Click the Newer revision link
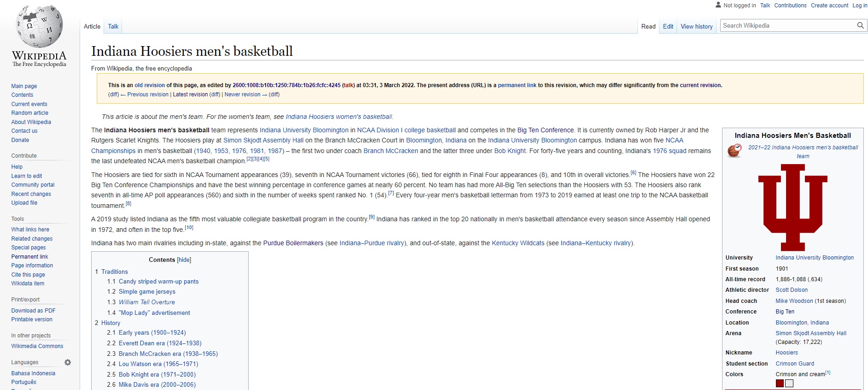This screenshot has width=868, height=390. pos(246,95)
